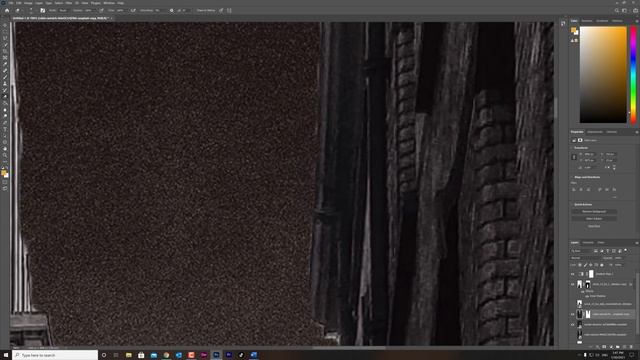Select the Rectangular Marquee tool
The width and height of the screenshot is (640, 360).
pyautogui.click(x=5, y=32)
